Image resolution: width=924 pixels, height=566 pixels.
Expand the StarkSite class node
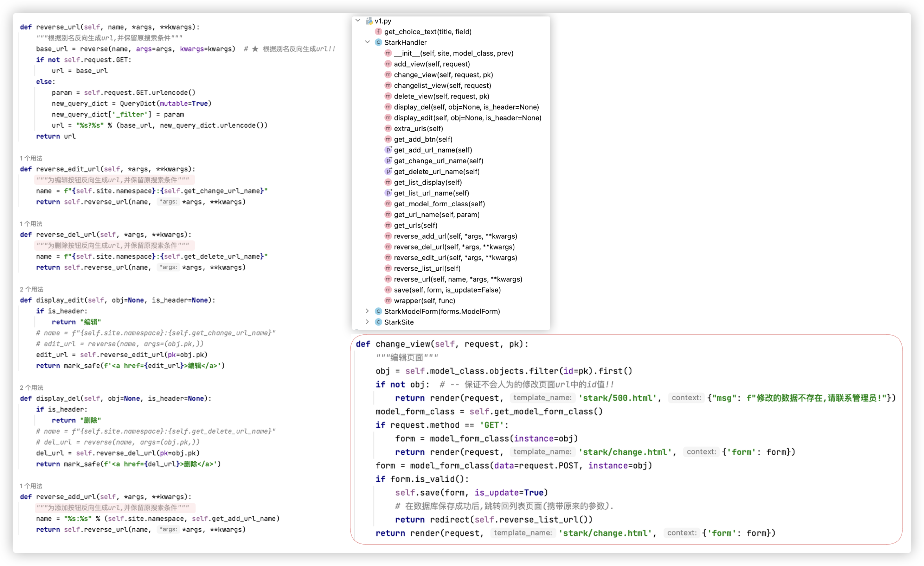click(367, 322)
